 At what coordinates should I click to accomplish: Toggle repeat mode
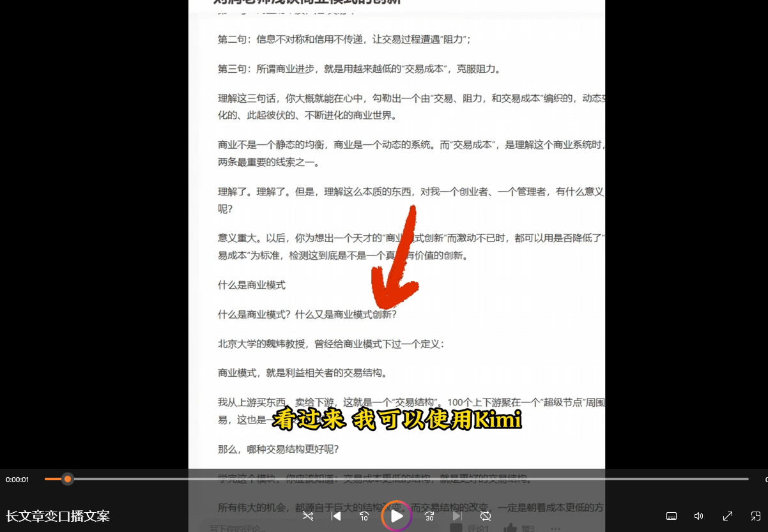[486, 516]
